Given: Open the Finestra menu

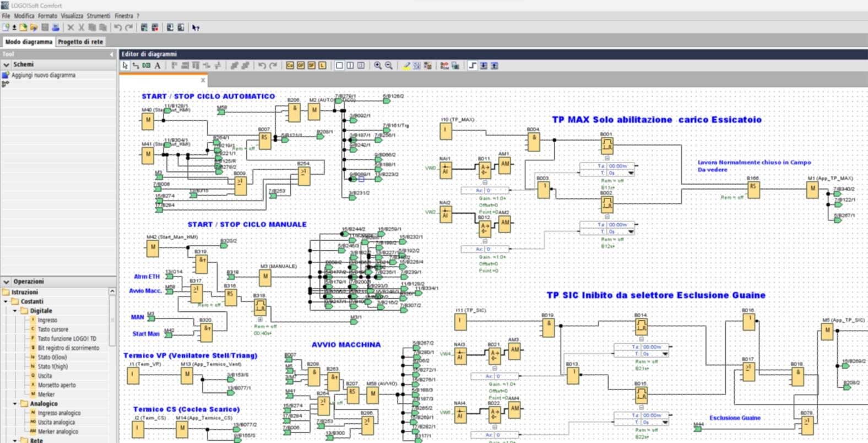Looking at the screenshot, I should [x=124, y=16].
